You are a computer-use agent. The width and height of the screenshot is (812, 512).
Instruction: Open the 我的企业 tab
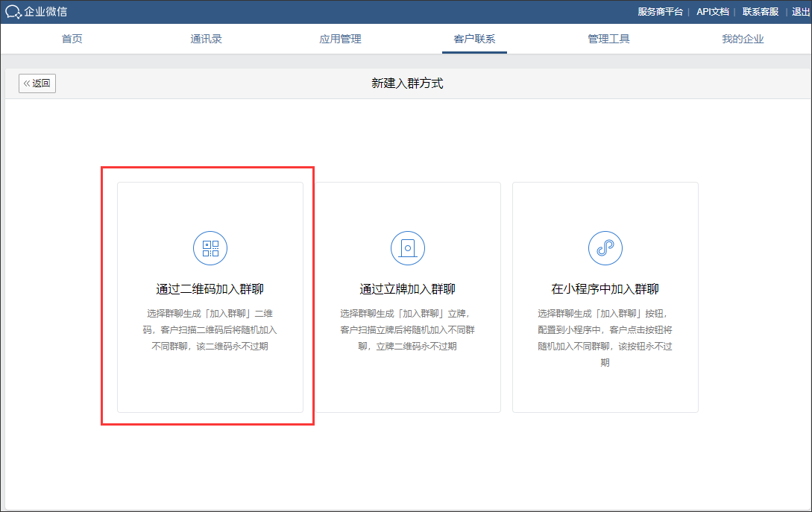(743, 39)
